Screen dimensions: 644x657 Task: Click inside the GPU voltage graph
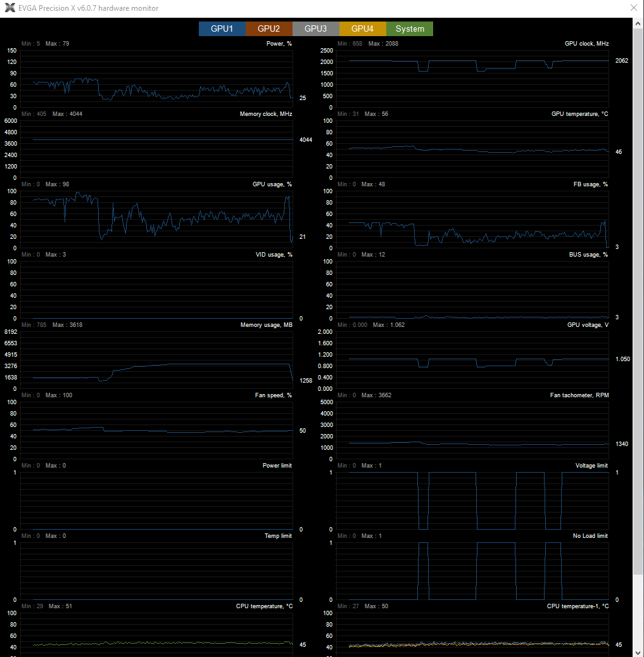pos(473,360)
